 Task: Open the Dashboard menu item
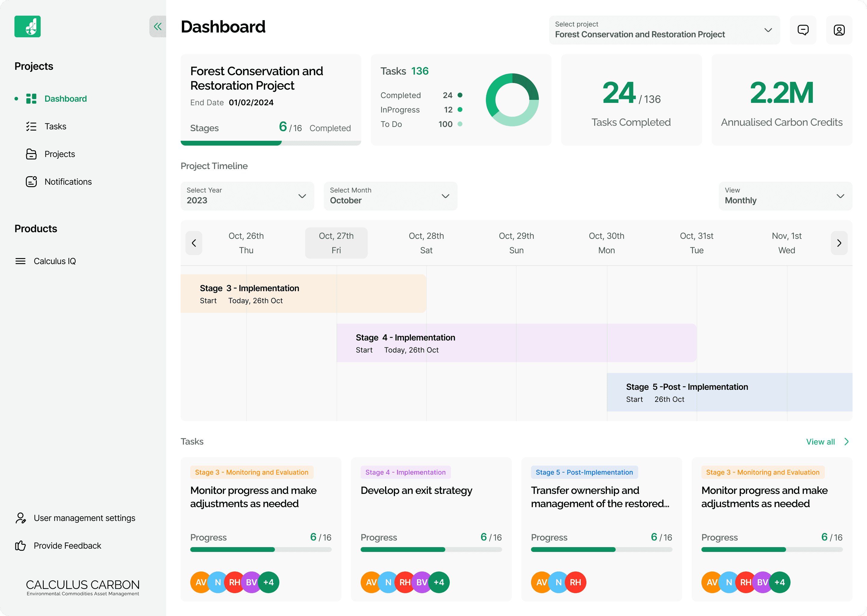point(65,99)
